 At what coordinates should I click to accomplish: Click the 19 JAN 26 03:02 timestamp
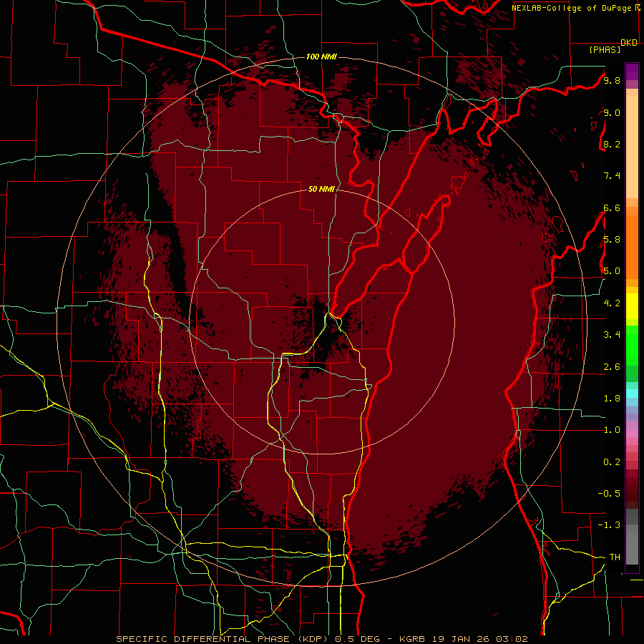479,639
